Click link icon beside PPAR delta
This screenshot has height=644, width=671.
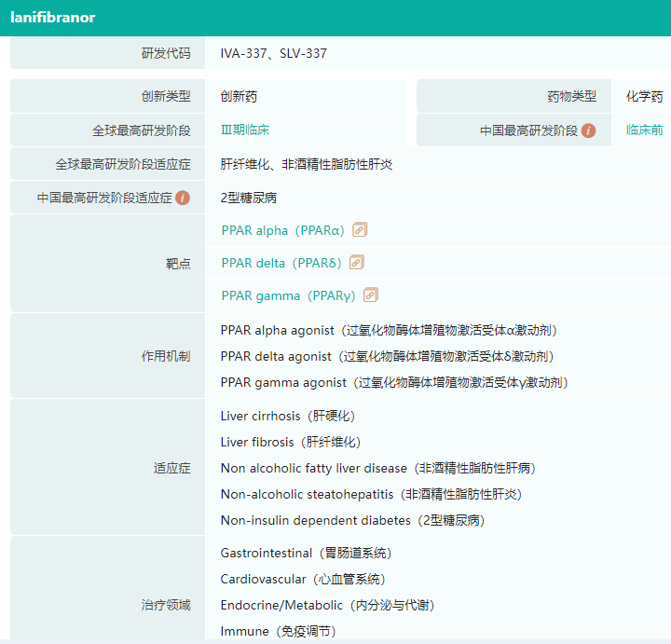pos(356,263)
